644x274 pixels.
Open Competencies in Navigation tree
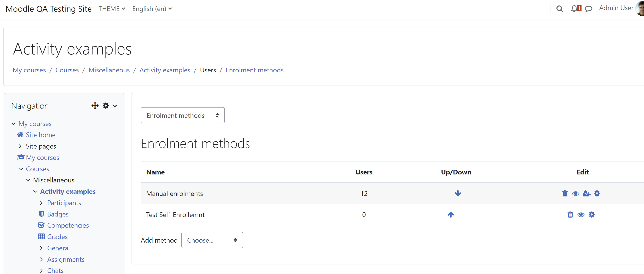tap(68, 225)
